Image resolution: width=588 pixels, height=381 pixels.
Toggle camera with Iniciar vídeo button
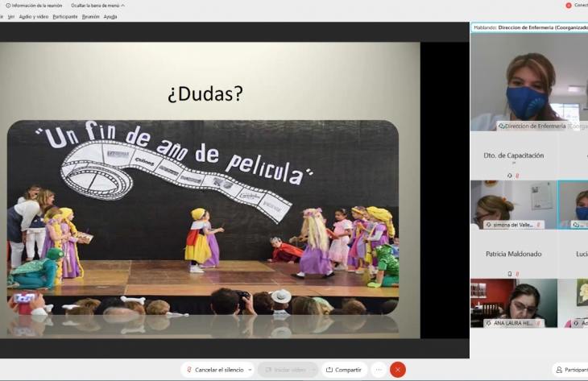pos(284,370)
